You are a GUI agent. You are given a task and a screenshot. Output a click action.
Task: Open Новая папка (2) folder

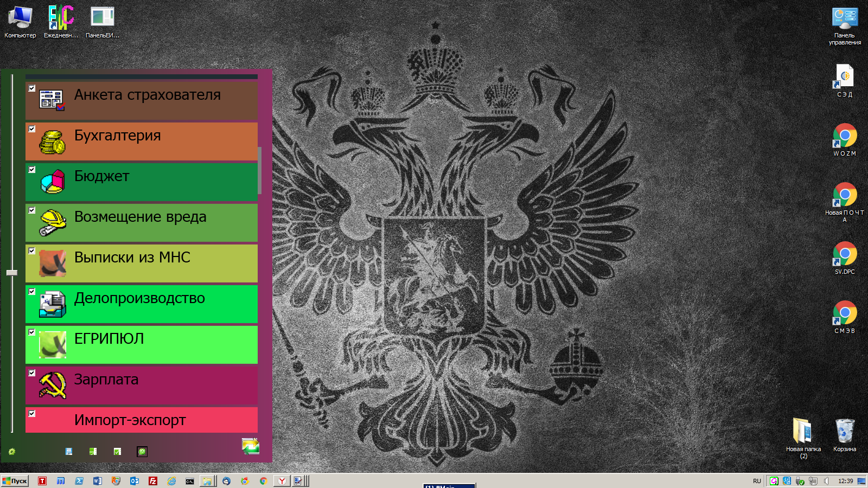point(803,438)
